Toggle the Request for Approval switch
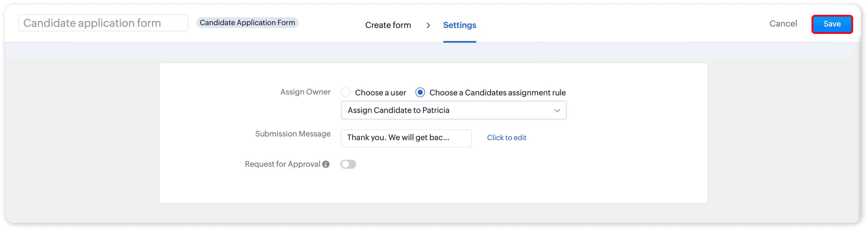Screen dimensions: 868x230 348,164
